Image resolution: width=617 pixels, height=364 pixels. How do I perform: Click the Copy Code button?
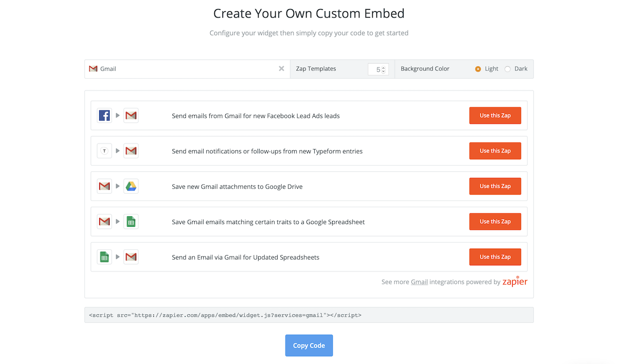309,345
